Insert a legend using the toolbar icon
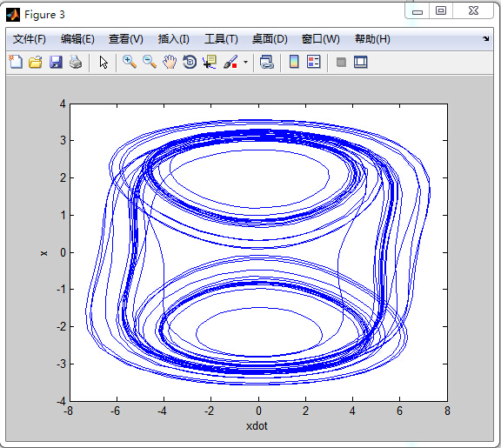Screen dimensions: 501x448 coord(313,62)
